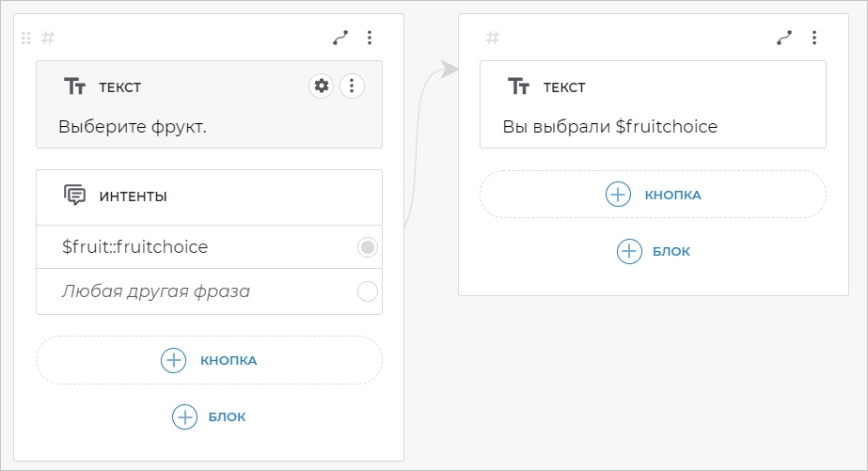Image resolution: width=868 pixels, height=471 pixels.
Task: Click the drag handle on the left screen
Action: (26, 38)
